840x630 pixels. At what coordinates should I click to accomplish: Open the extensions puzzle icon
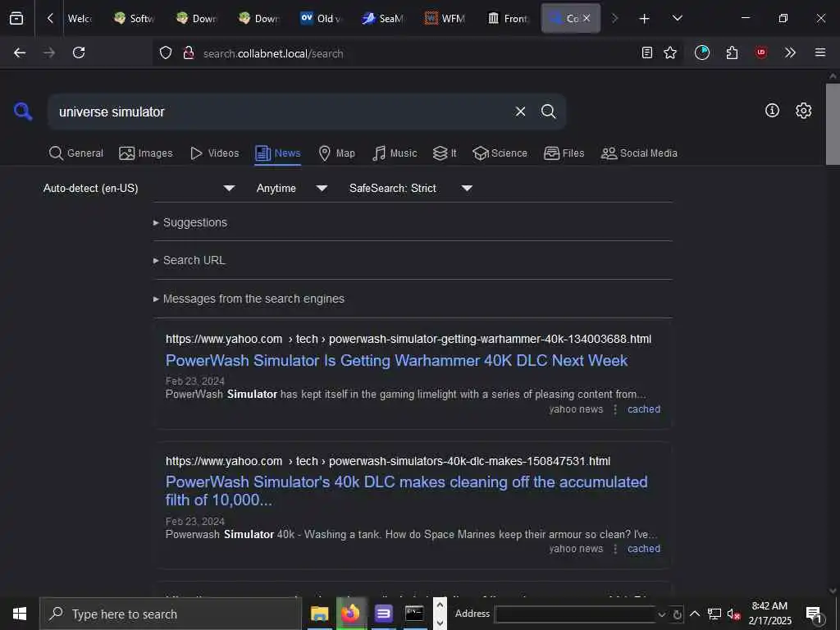tap(732, 52)
